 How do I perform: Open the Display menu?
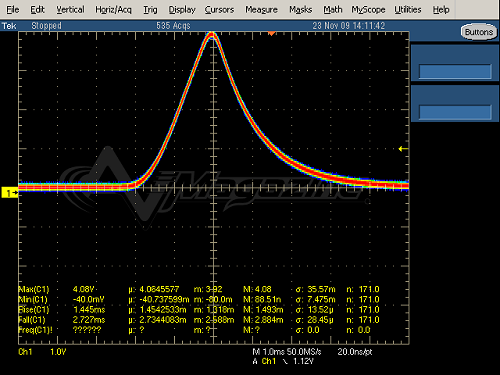click(182, 10)
